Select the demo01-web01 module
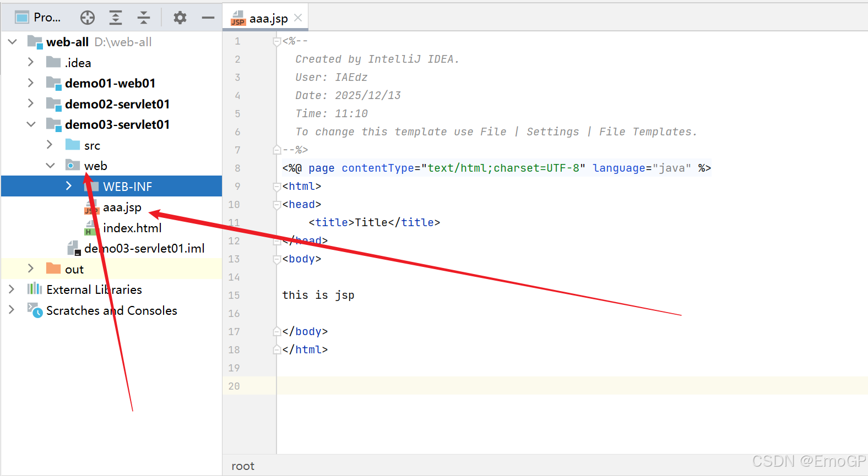868x476 pixels. point(111,83)
